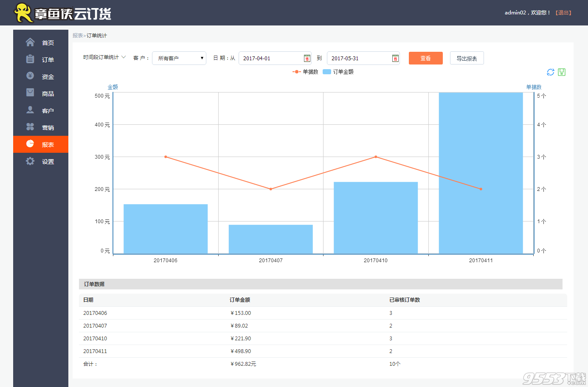Open the 所有客户 customer dropdown

[179, 58]
